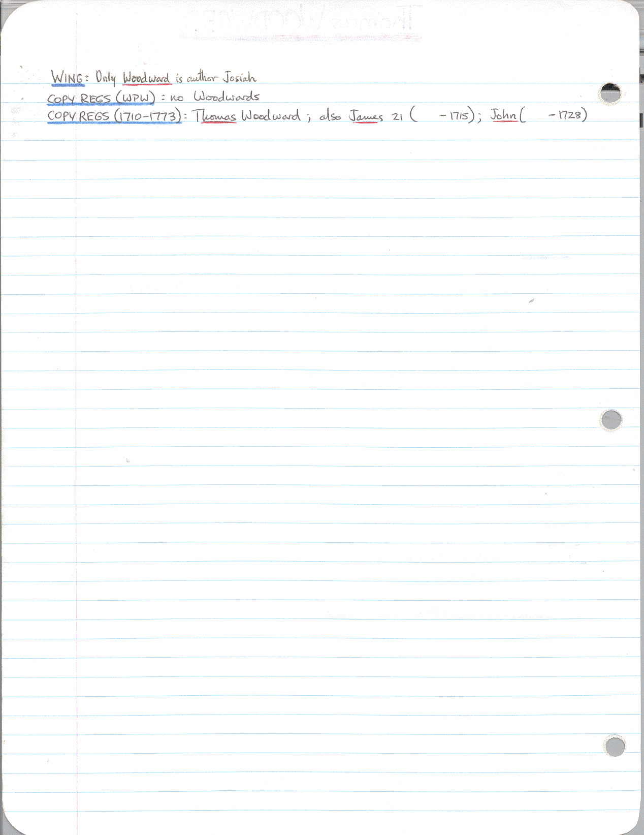Click the top punch hole
This screenshot has width=644, height=835.
(609, 94)
